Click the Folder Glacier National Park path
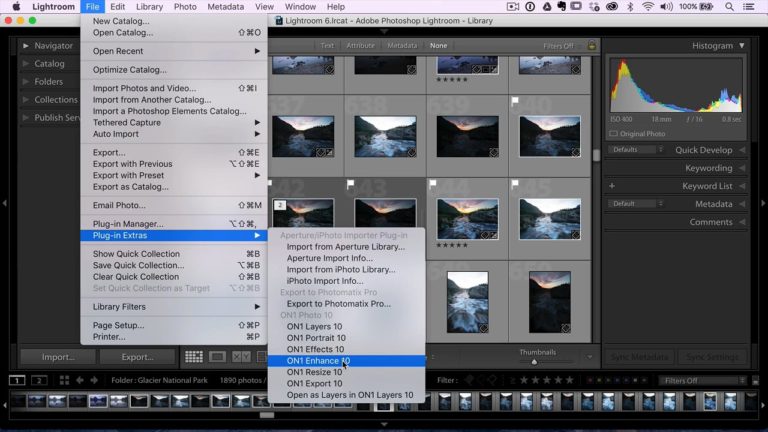The width and height of the screenshot is (768, 432). point(159,380)
